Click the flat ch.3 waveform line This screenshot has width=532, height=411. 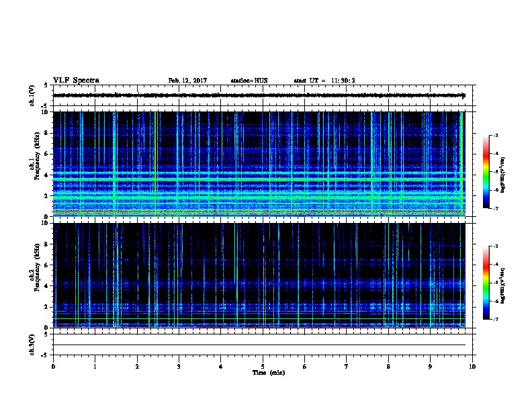click(x=259, y=345)
